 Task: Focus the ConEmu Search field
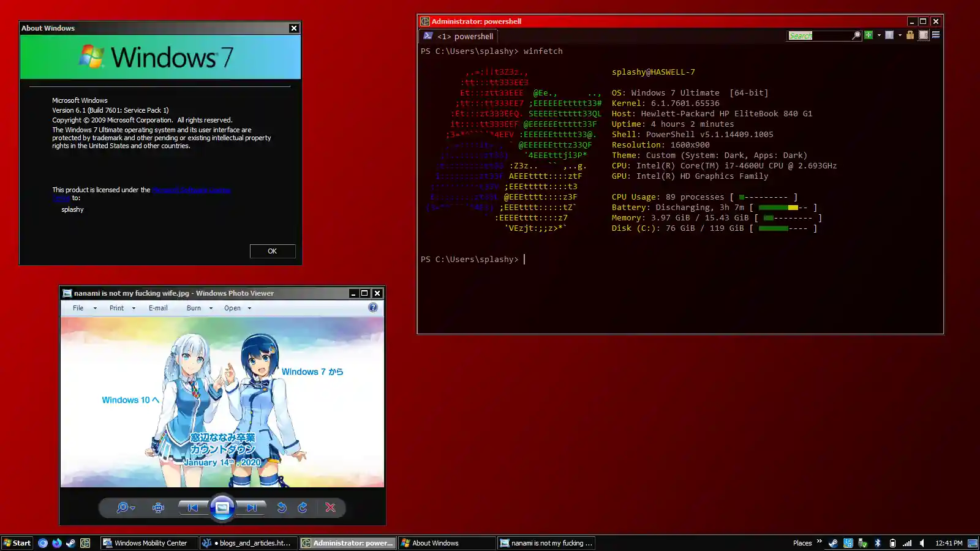(818, 36)
